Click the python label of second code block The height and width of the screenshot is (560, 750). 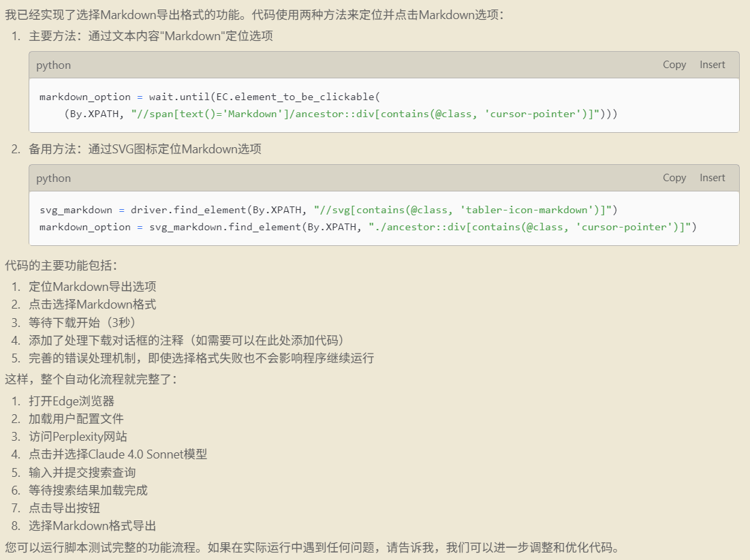point(54,178)
